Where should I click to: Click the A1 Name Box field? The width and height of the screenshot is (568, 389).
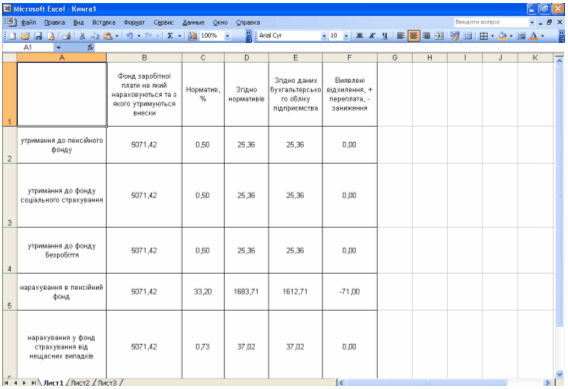point(28,47)
